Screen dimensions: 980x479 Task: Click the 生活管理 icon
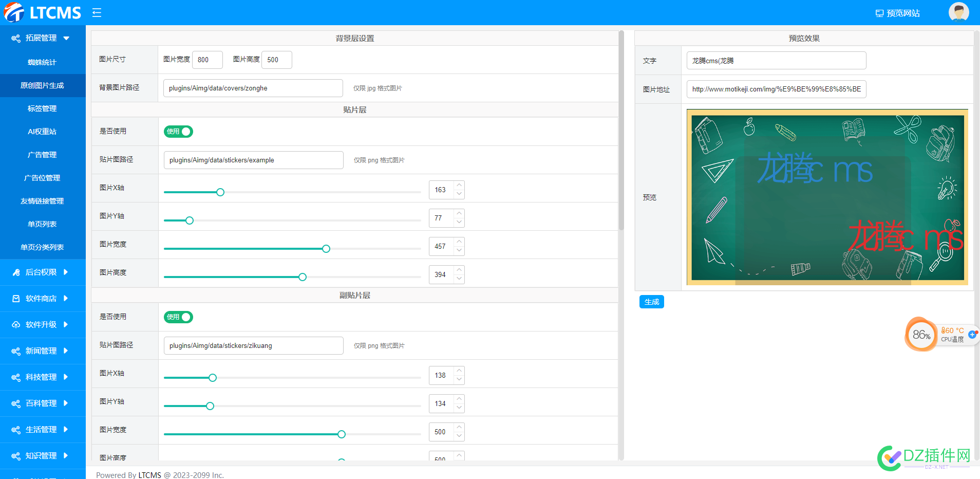(x=16, y=430)
